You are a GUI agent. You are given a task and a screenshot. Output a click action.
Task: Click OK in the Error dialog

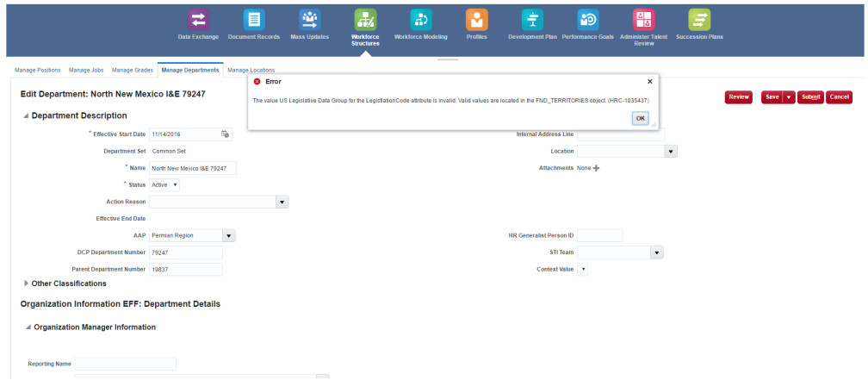click(640, 118)
